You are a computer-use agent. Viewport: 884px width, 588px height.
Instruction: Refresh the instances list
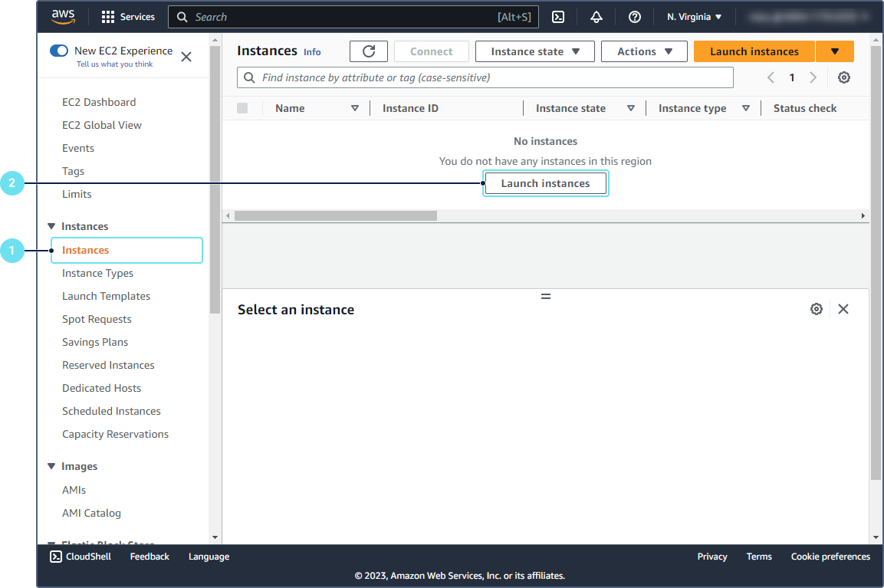[x=369, y=51]
